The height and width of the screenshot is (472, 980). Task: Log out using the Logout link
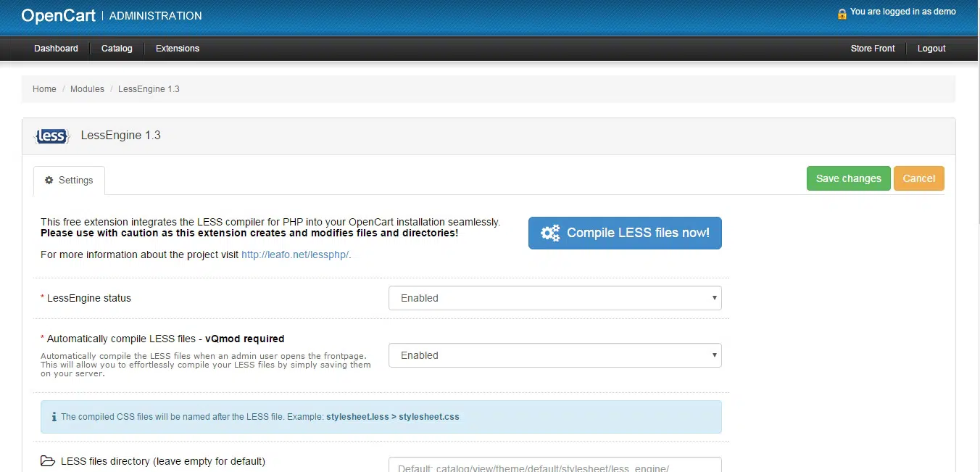(931, 49)
